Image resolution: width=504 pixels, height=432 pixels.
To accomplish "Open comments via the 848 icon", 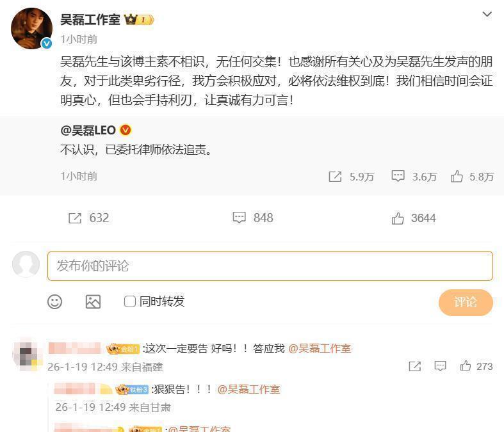I will [x=239, y=218].
